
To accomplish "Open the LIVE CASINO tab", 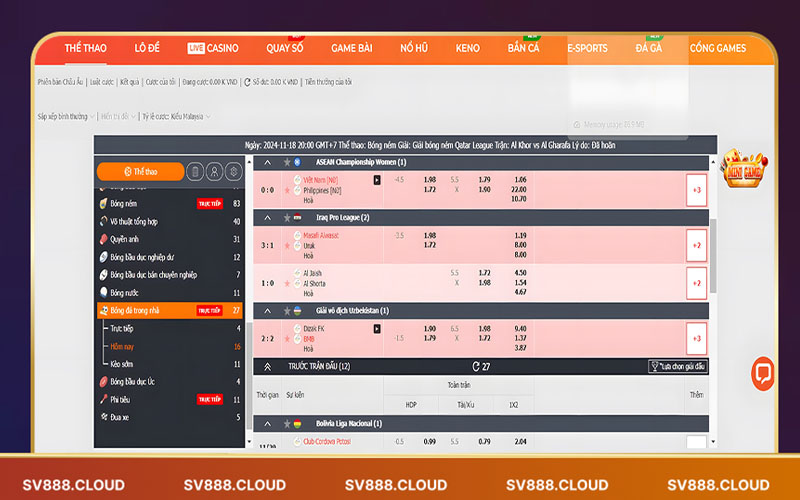I will [213, 48].
